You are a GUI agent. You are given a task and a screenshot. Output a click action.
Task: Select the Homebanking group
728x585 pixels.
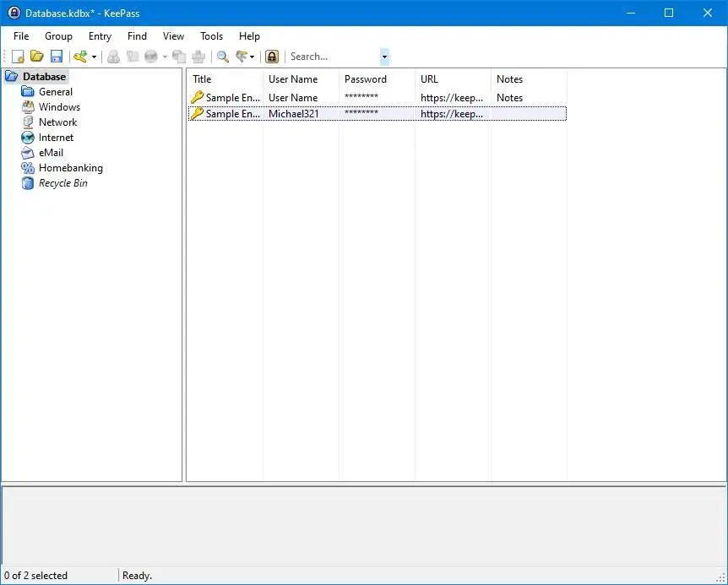(71, 168)
